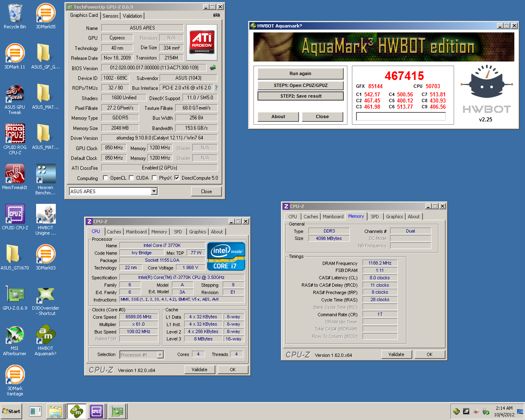Click the About button in Aquamark
Viewport: 525px width, 420px height.
tap(278, 117)
